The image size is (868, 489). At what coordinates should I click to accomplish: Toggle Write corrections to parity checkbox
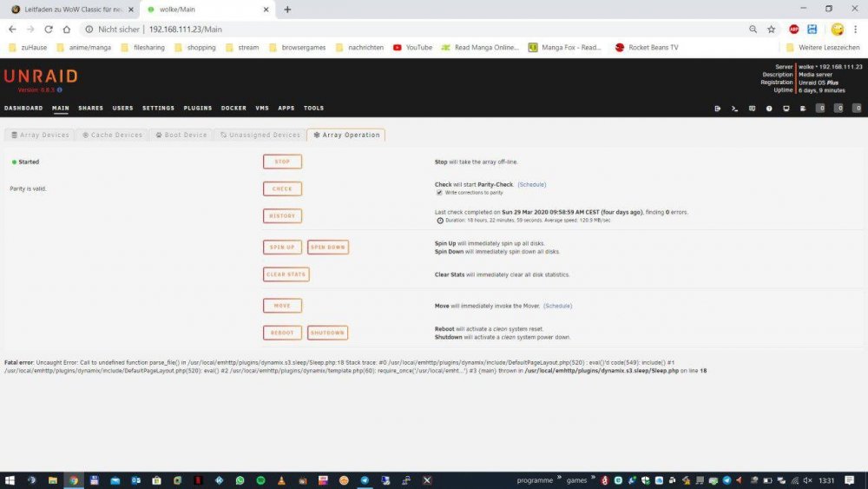pyautogui.click(x=439, y=193)
